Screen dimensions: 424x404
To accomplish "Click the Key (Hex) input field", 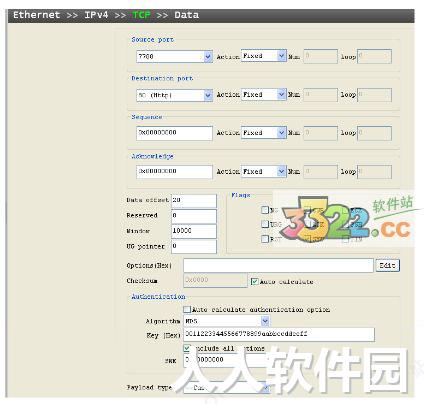I will 279,334.
